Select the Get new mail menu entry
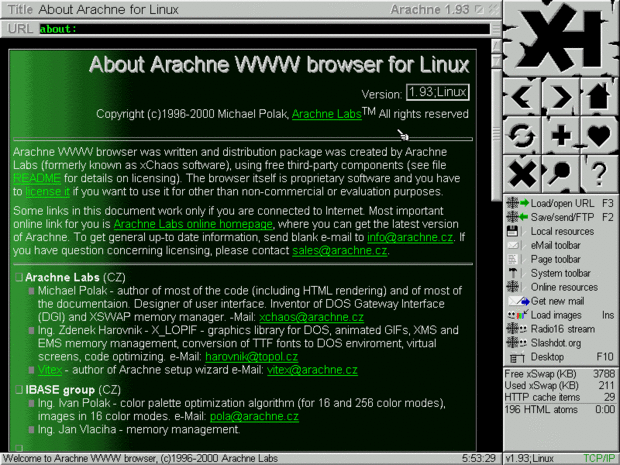This screenshot has width=620, height=465. click(560, 301)
